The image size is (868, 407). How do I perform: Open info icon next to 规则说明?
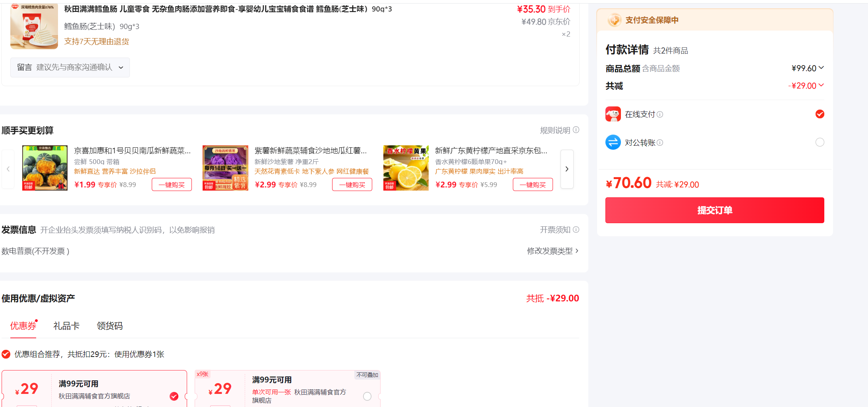pos(576,130)
